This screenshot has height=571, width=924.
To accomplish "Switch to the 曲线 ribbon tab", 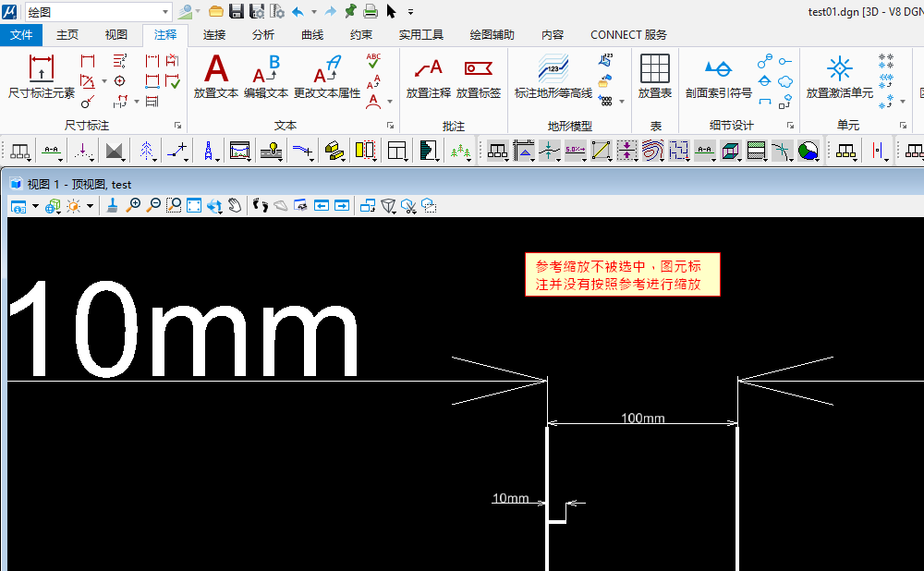I will point(311,35).
